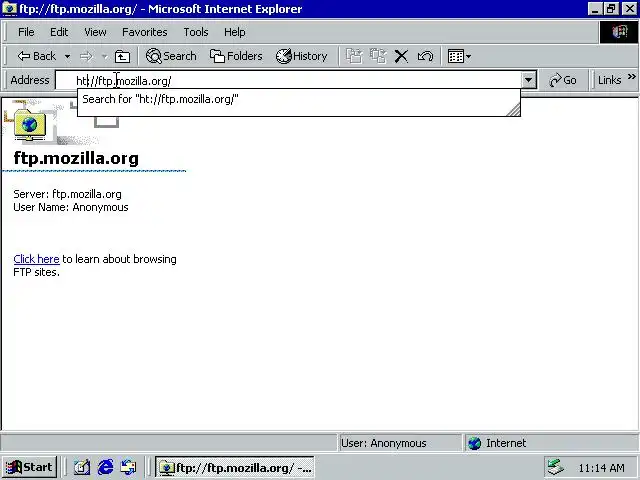Open the Favorites menu

pos(144,32)
